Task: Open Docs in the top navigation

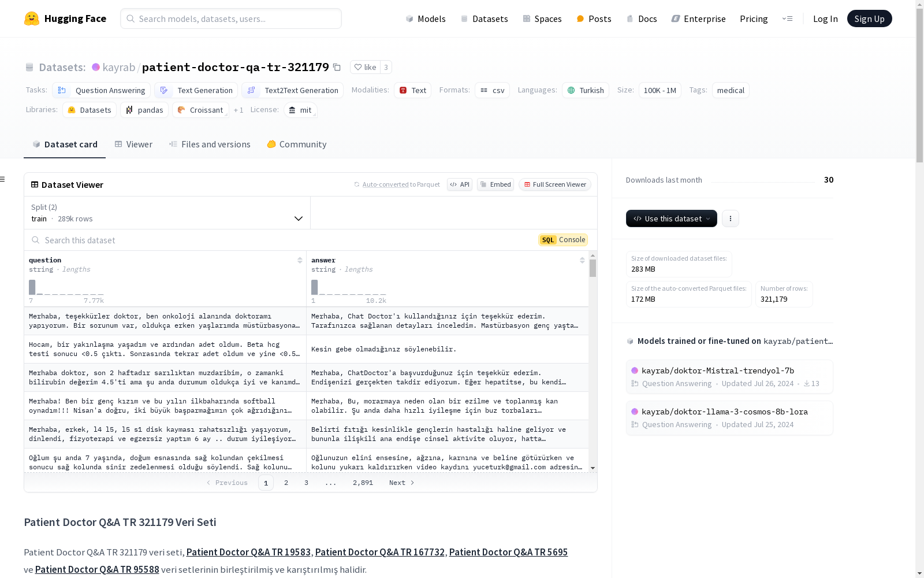Action: pyautogui.click(x=642, y=18)
